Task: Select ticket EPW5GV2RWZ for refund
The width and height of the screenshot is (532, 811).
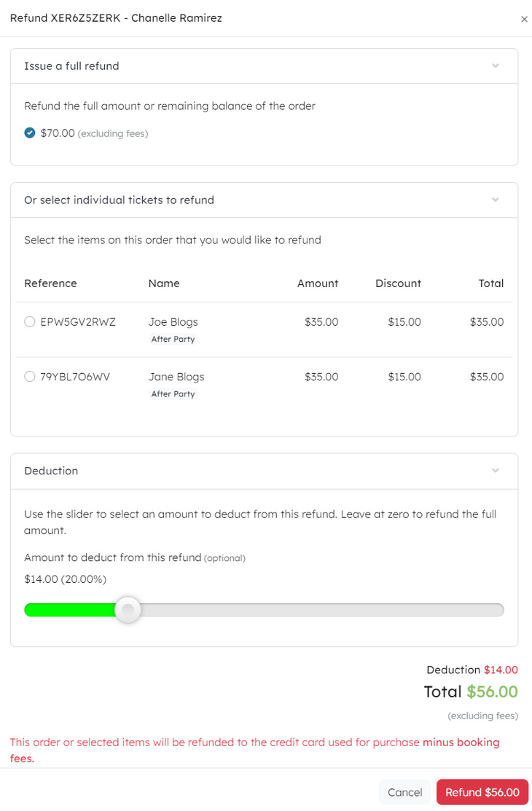Action: tap(29, 321)
